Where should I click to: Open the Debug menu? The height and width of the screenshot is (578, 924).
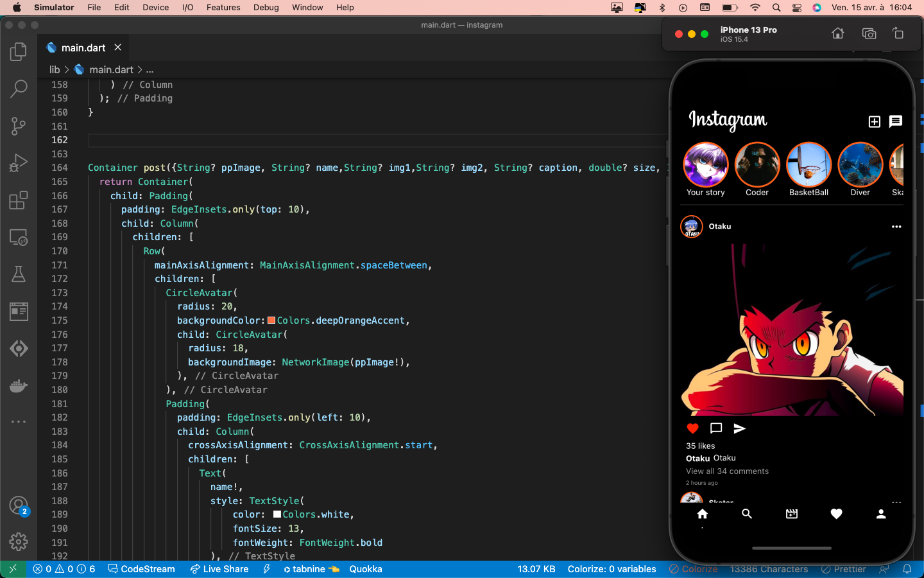pos(266,8)
